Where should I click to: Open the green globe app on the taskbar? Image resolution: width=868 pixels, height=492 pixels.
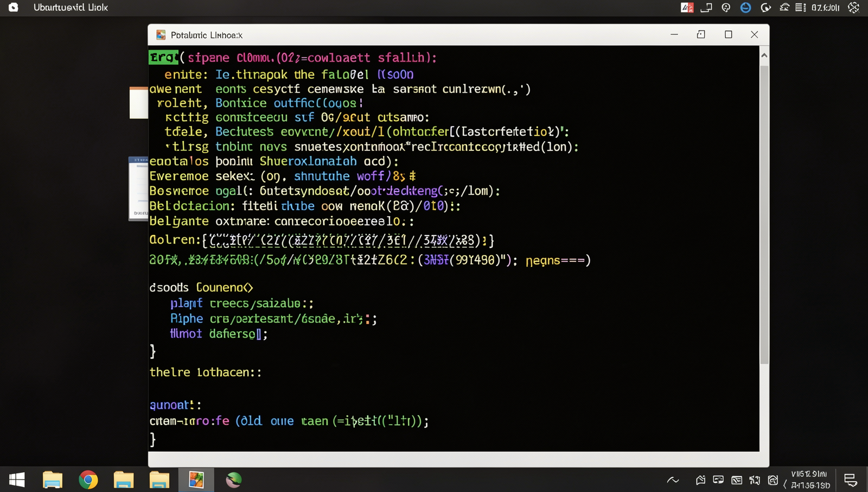pos(234,480)
